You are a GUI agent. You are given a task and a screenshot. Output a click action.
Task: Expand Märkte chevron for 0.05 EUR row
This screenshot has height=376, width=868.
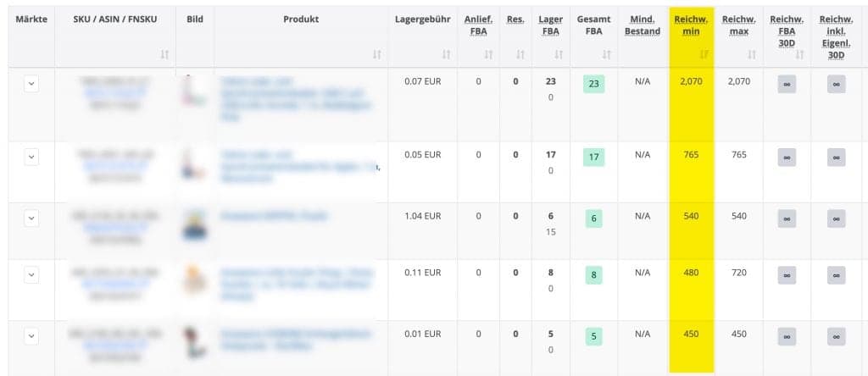(31, 157)
